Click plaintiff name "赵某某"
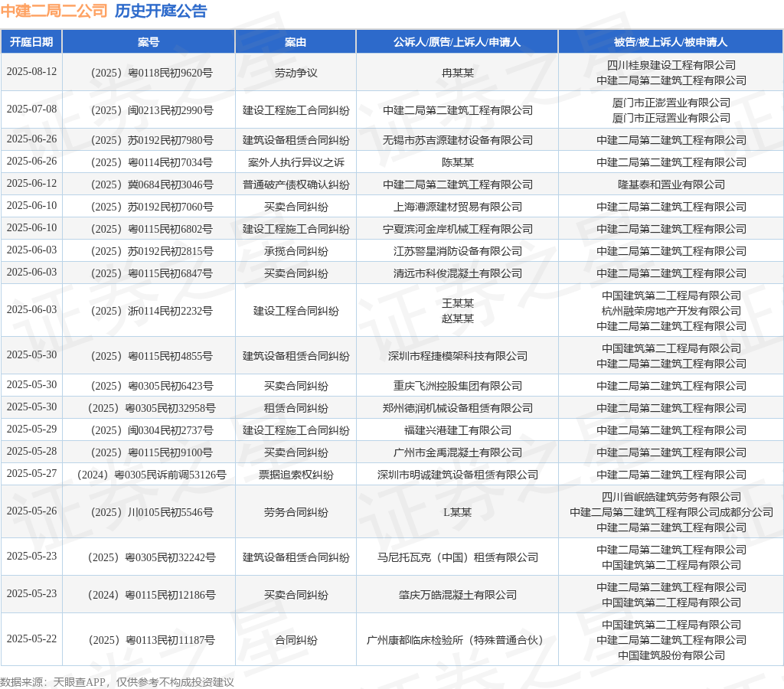Viewport: 784px width, 689px height. pos(458,319)
